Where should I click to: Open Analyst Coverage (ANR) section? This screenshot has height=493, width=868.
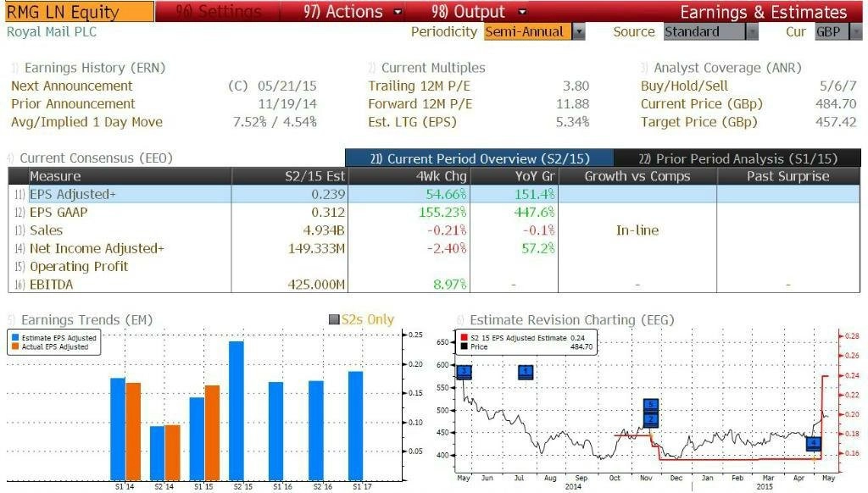pos(727,68)
